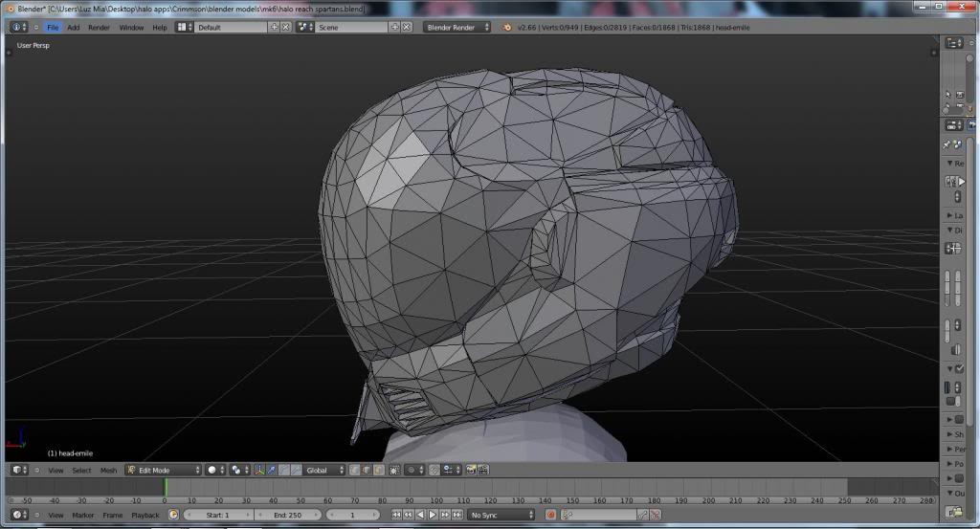The width and height of the screenshot is (980, 529).
Task: Click the Start frame field
Action: coord(218,515)
